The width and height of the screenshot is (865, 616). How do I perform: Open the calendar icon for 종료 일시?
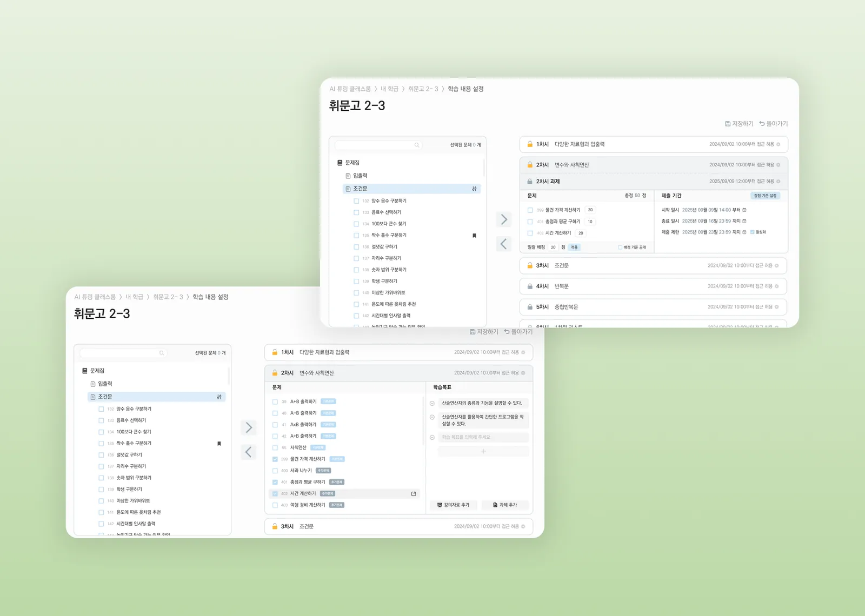pyautogui.click(x=744, y=221)
